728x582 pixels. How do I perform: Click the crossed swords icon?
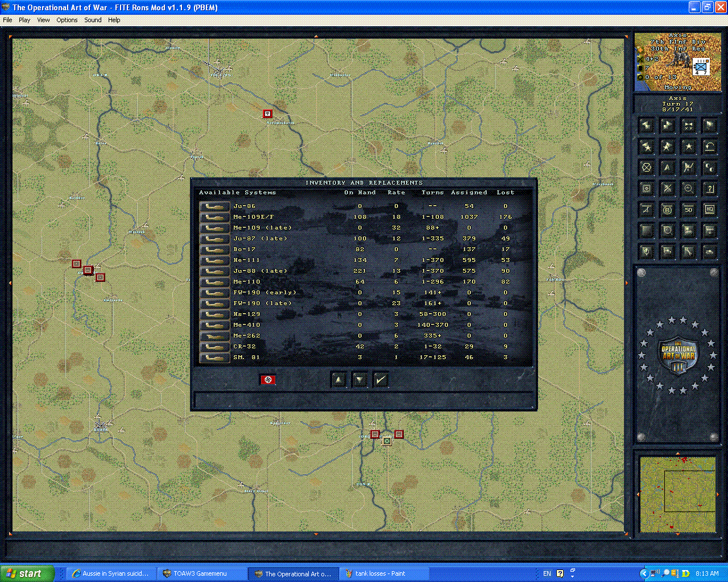(667, 188)
